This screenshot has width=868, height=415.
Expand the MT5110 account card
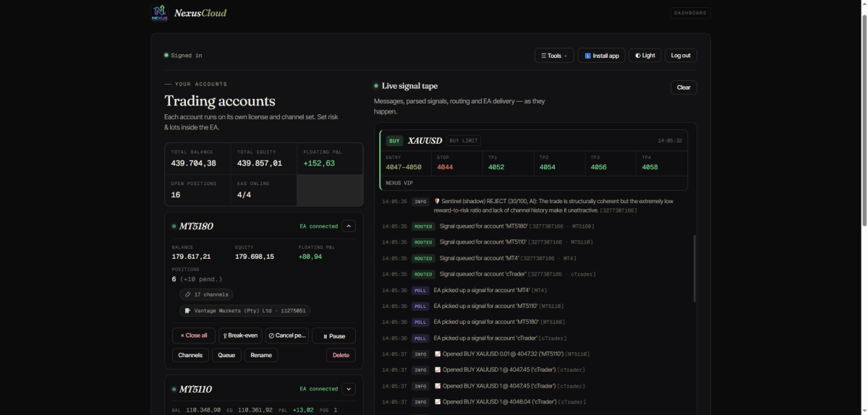[x=349, y=389]
